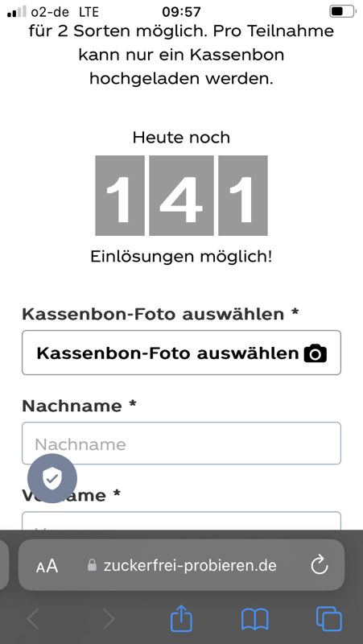This screenshot has height=644, width=363.
Task: Tap the 09:57 clock in status bar
Action: click(x=181, y=12)
